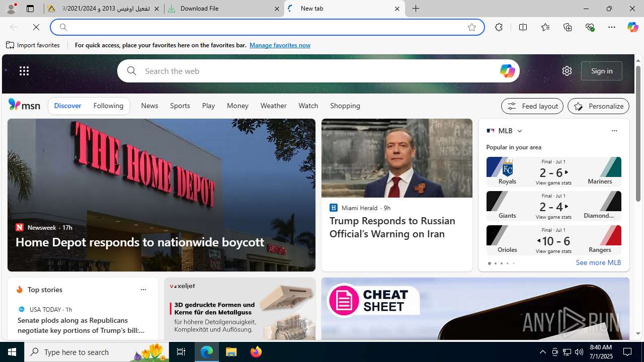Open the Favorites hub icon
This screenshot has width=644, height=362.
click(545, 27)
